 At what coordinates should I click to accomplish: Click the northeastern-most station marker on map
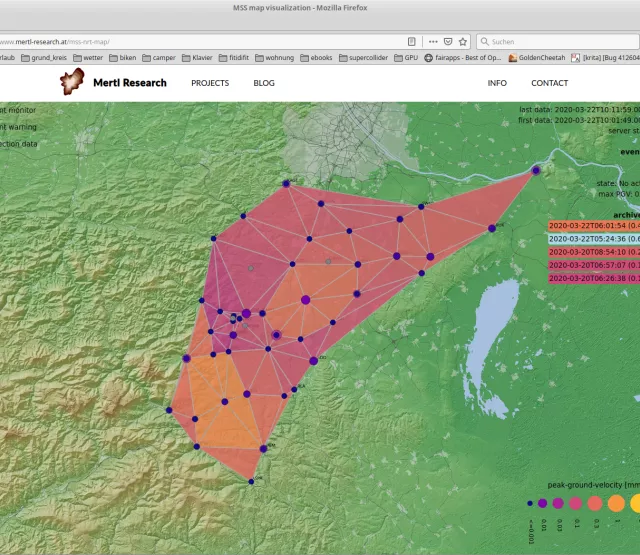pyautogui.click(x=535, y=171)
